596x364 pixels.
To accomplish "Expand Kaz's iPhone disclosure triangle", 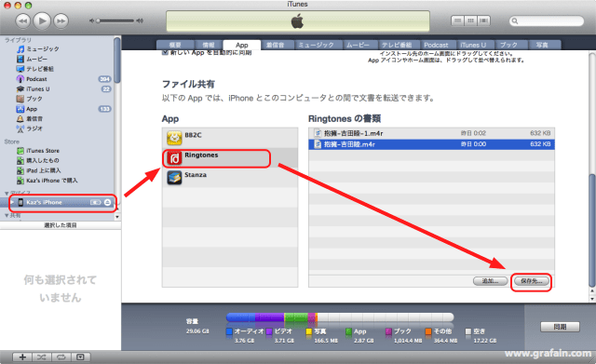I will [12, 202].
